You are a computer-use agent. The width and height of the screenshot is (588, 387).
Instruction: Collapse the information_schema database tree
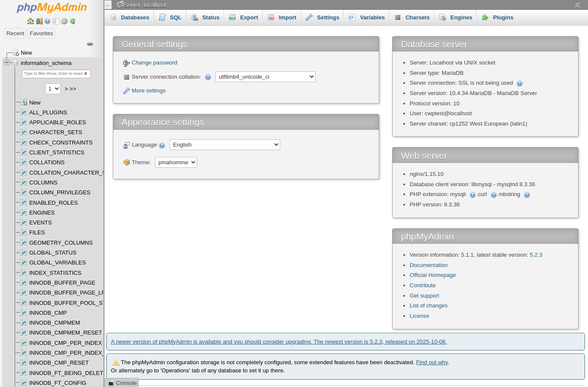[7, 62]
